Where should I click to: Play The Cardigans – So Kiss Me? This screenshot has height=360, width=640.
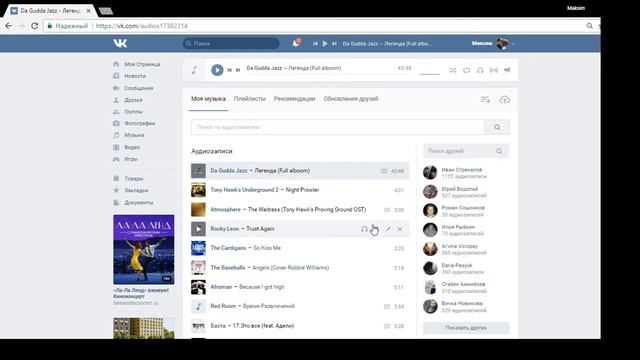tap(198, 248)
